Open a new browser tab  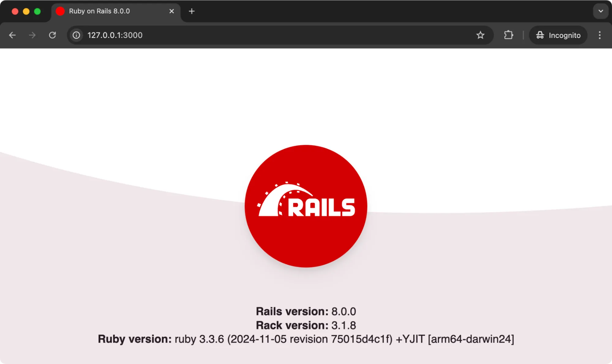pos(191,11)
